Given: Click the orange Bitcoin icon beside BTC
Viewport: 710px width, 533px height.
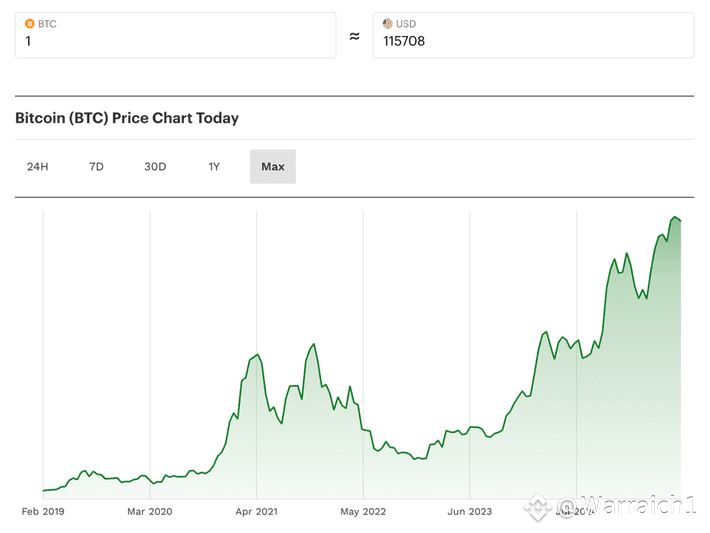Looking at the screenshot, I should click(x=29, y=24).
